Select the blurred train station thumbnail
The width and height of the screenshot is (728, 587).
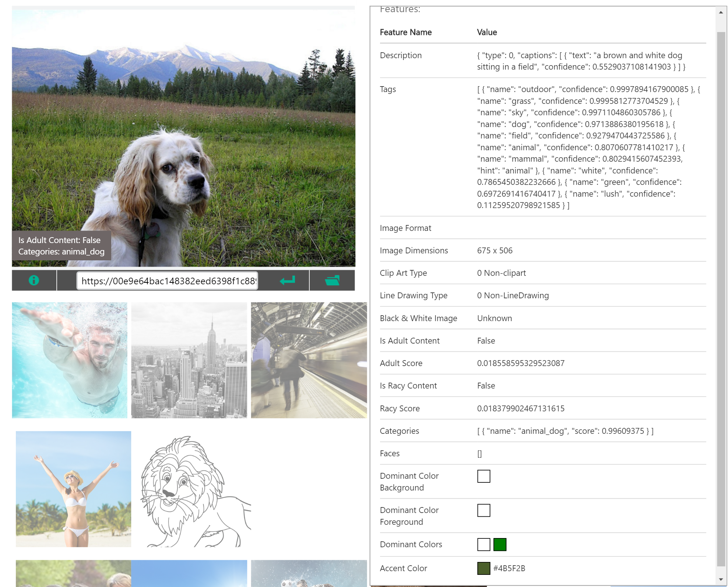[309, 360]
